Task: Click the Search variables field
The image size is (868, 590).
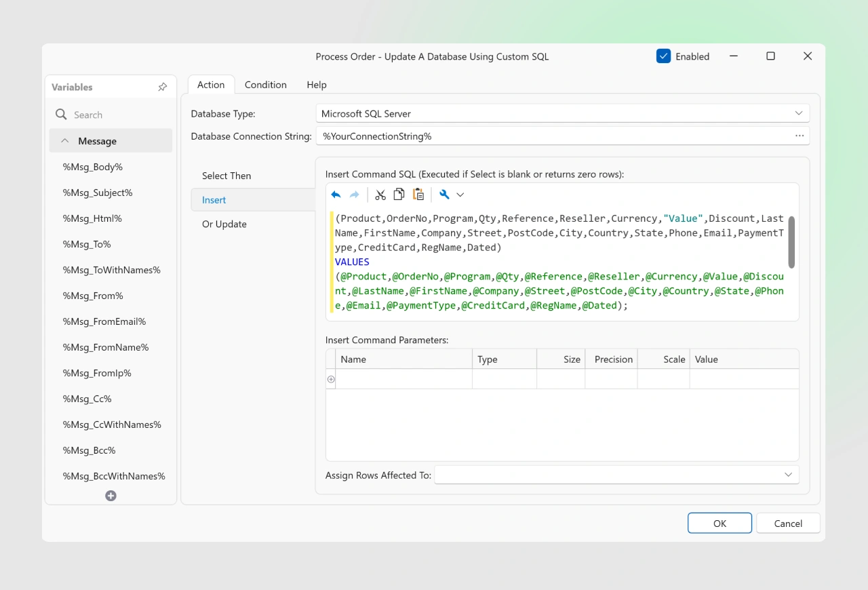Action: point(119,115)
